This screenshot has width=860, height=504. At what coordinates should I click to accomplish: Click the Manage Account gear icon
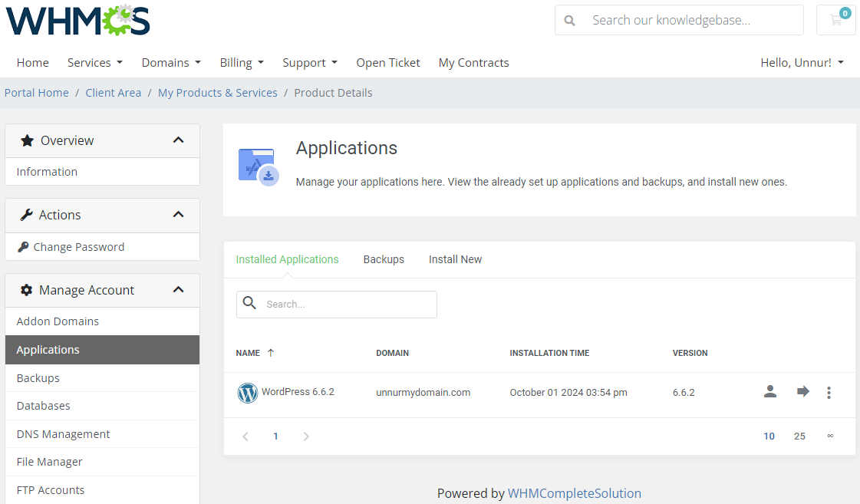point(26,290)
